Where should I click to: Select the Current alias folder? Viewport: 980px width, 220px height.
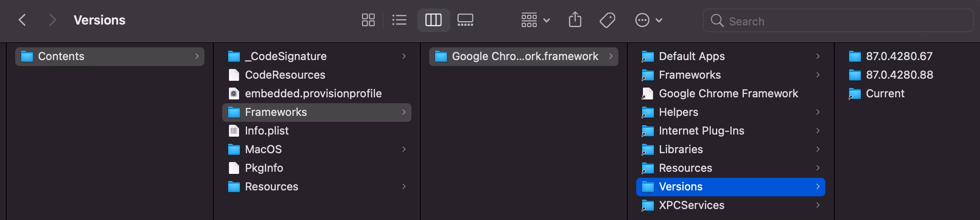(x=885, y=93)
